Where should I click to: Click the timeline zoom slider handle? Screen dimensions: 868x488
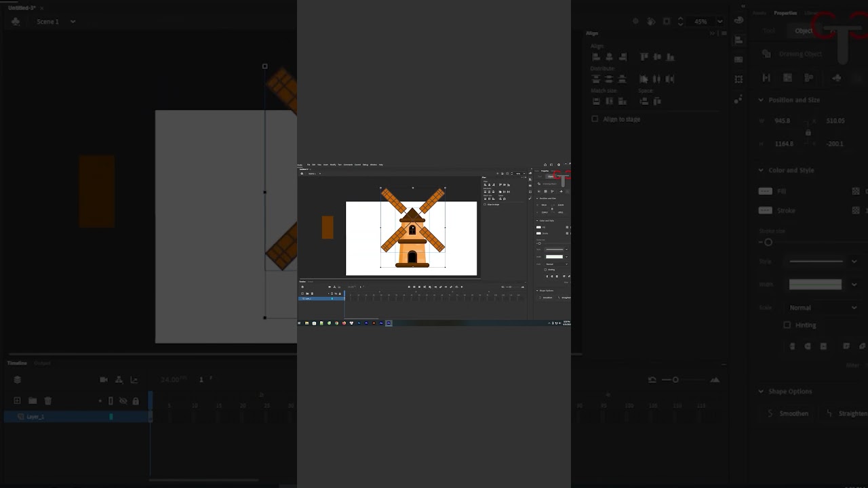tap(675, 380)
